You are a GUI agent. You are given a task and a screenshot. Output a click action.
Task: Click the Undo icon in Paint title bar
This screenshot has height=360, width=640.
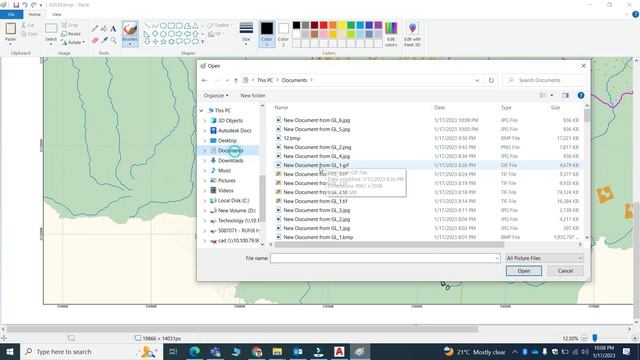pos(24,5)
